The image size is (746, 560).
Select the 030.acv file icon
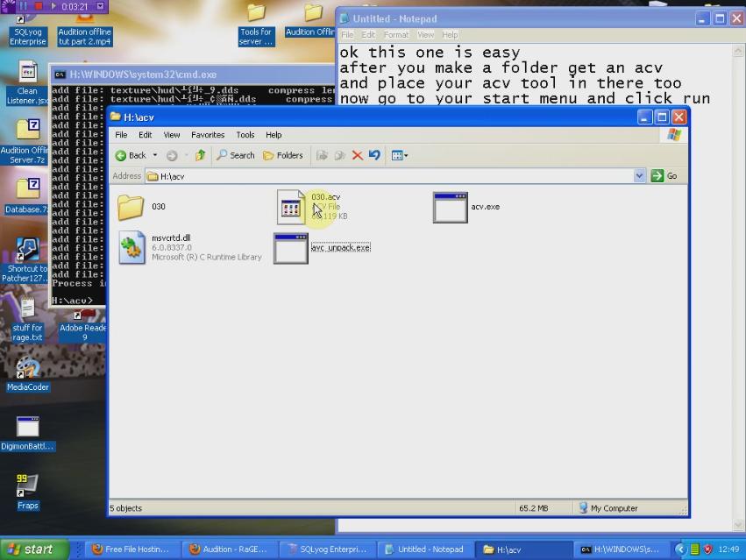tap(291, 207)
